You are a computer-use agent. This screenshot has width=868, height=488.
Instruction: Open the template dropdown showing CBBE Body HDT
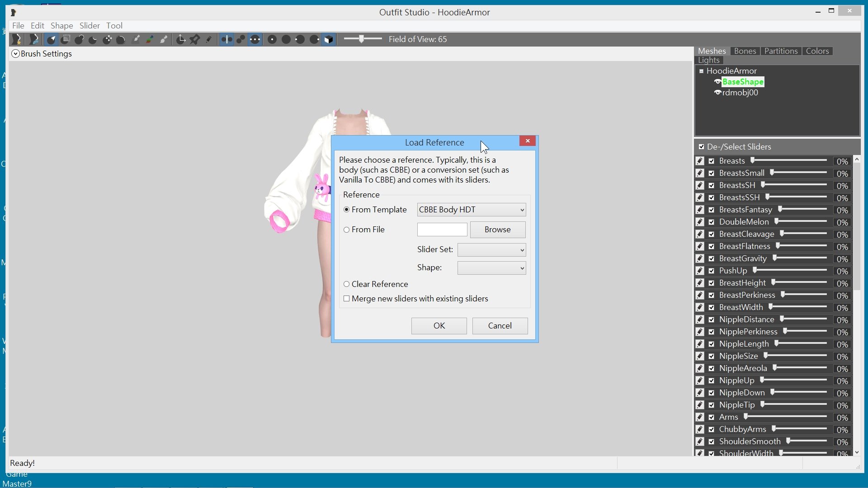(x=472, y=210)
